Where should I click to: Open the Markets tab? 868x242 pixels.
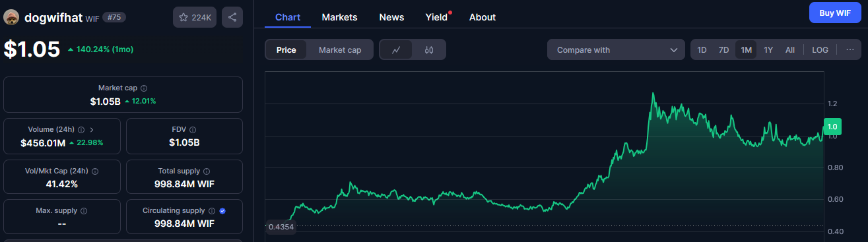pyautogui.click(x=339, y=17)
